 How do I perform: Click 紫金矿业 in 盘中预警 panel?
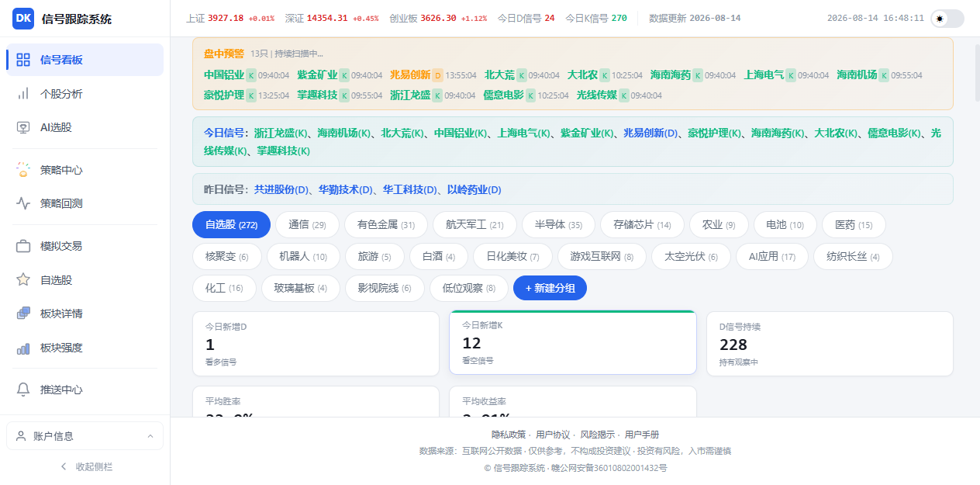point(317,75)
